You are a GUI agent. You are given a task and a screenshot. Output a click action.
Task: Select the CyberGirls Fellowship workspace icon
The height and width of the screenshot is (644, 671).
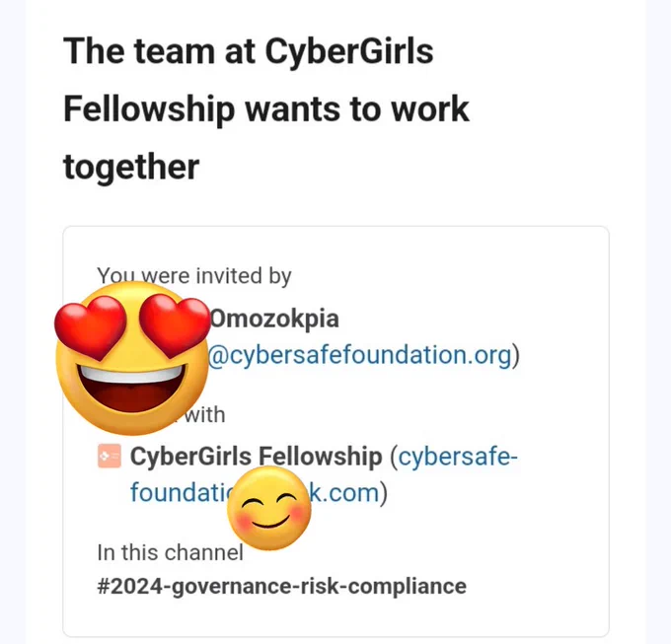tap(110, 457)
